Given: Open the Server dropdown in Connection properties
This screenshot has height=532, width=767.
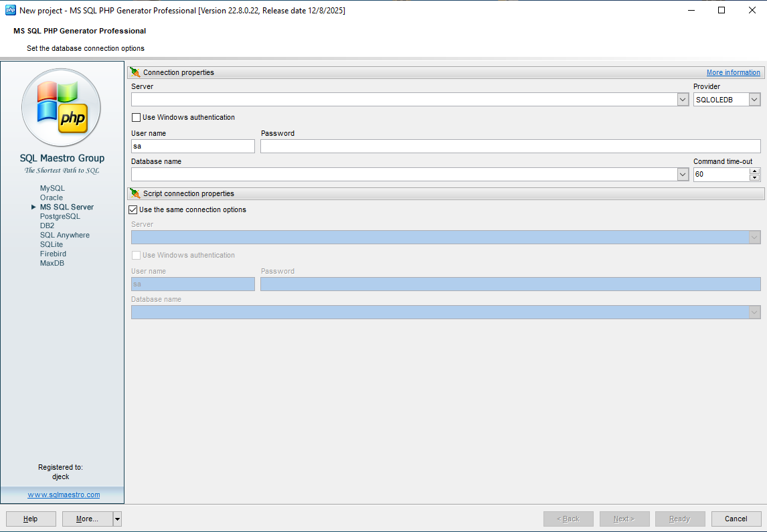Looking at the screenshot, I should click(x=683, y=100).
